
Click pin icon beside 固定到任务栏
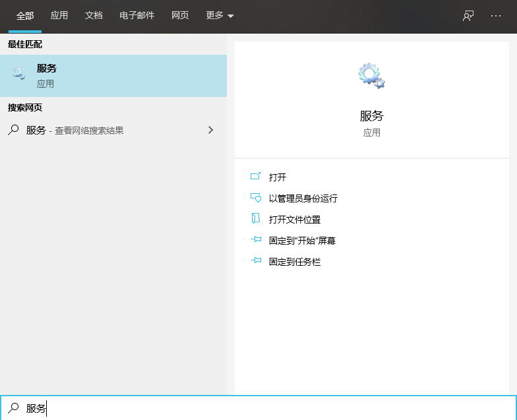tap(256, 260)
